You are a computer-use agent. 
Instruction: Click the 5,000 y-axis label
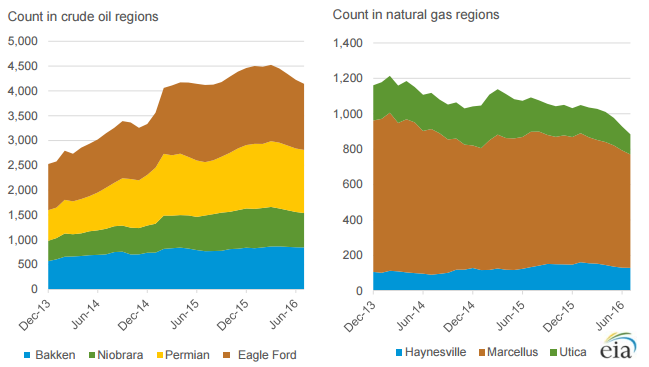point(23,41)
